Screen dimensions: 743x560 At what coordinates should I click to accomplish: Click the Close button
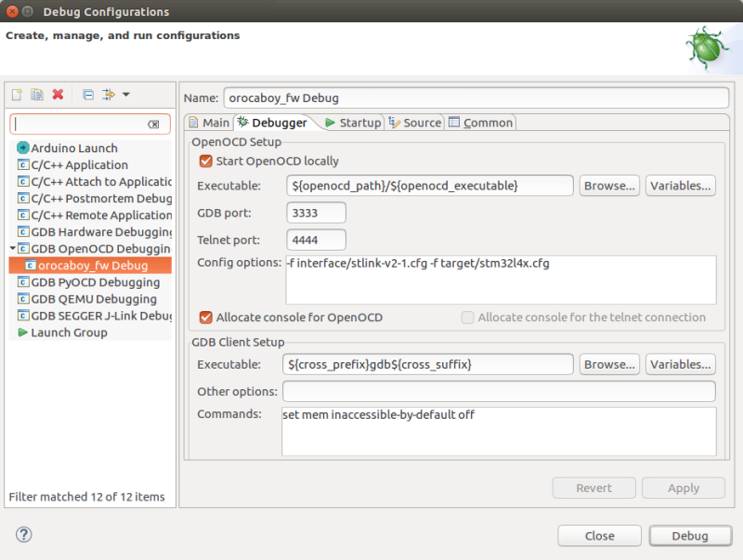pyautogui.click(x=599, y=536)
